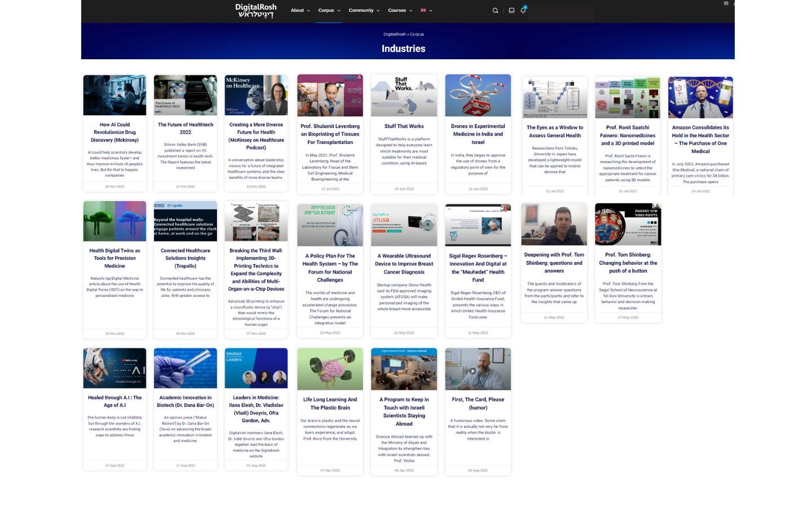Go to Corpus breadcrumb link

pos(417,34)
